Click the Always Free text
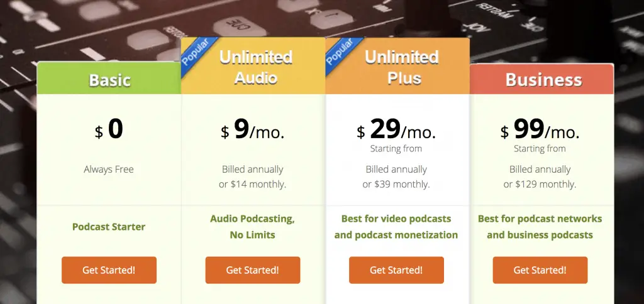644x304 pixels. point(109,169)
